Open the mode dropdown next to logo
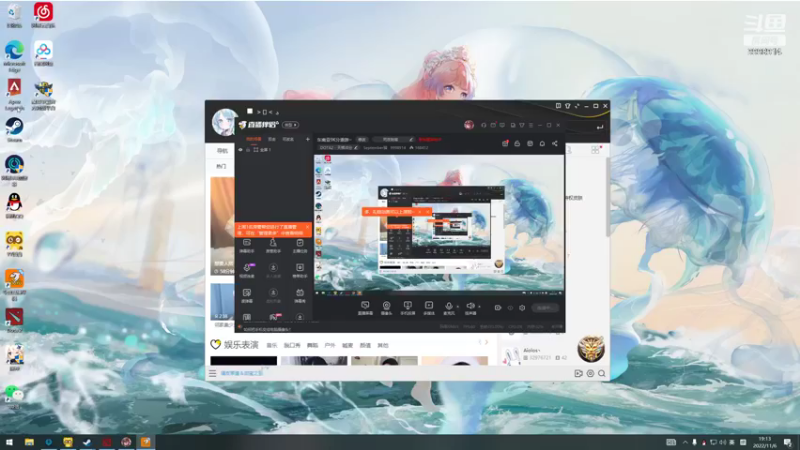 point(290,124)
